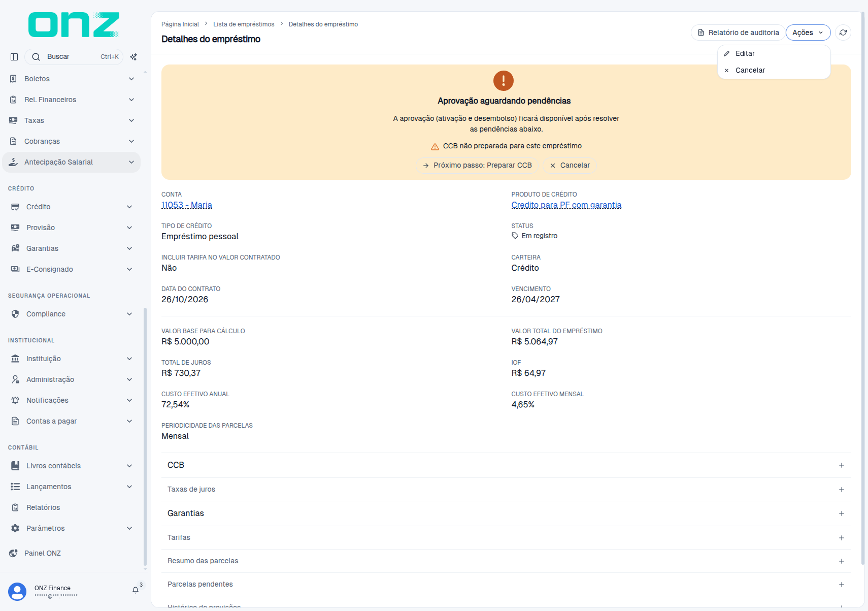Image resolution: width=868 pixels, height=611 pixels.
Task: Click the Taxas sidebar icon
Action: 14,120
